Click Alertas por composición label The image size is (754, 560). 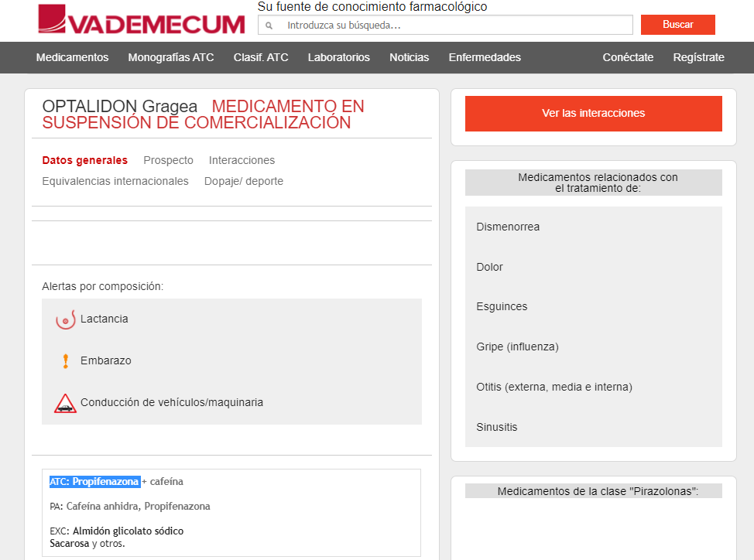click(x=102, y=287)
